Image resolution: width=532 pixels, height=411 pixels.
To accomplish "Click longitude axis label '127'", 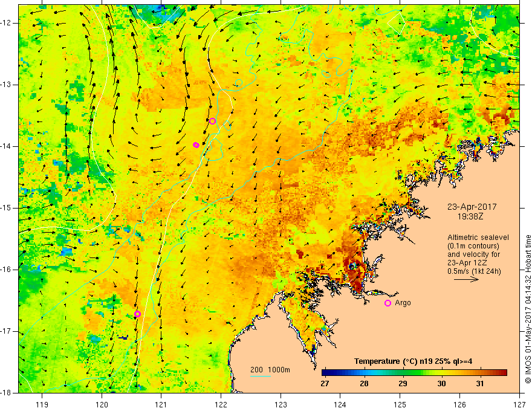I will coord(519,405).
